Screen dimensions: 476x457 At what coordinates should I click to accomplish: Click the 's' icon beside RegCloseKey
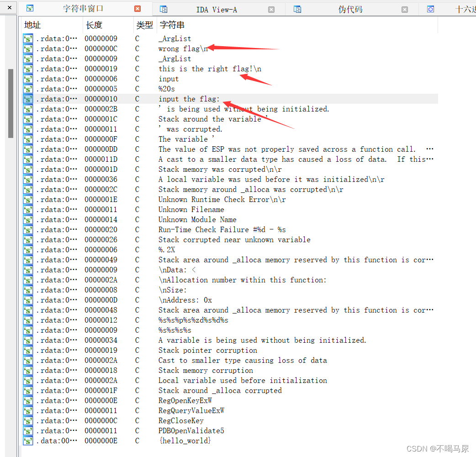tap(27, 420)
